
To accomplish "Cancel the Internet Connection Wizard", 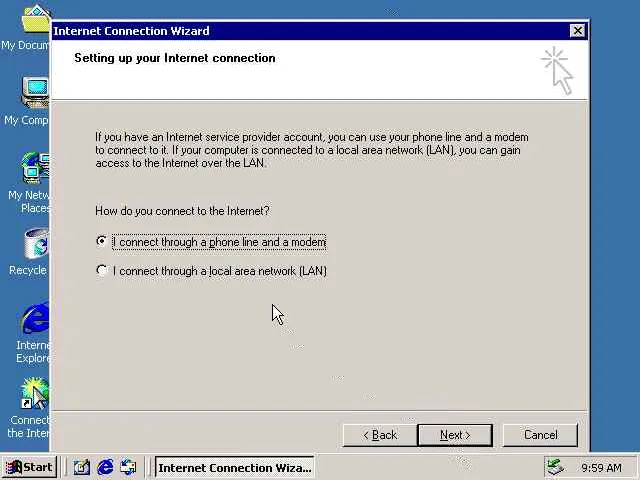I will [x=540, y=435].
